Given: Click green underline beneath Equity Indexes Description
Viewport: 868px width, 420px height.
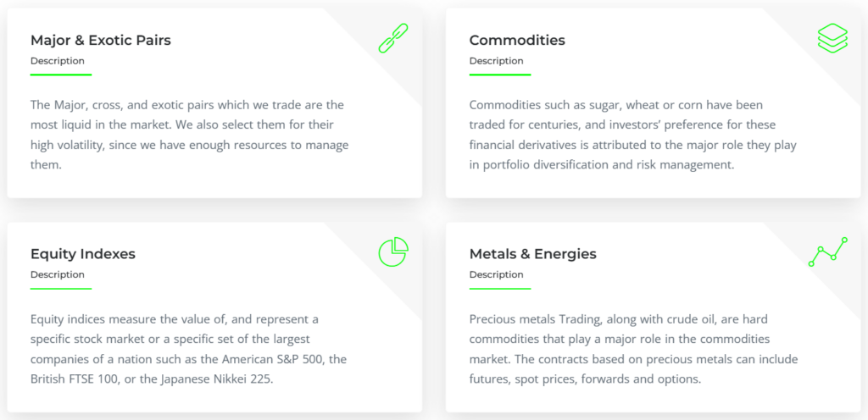Looking at the screenshot, I should coord(61,288).
